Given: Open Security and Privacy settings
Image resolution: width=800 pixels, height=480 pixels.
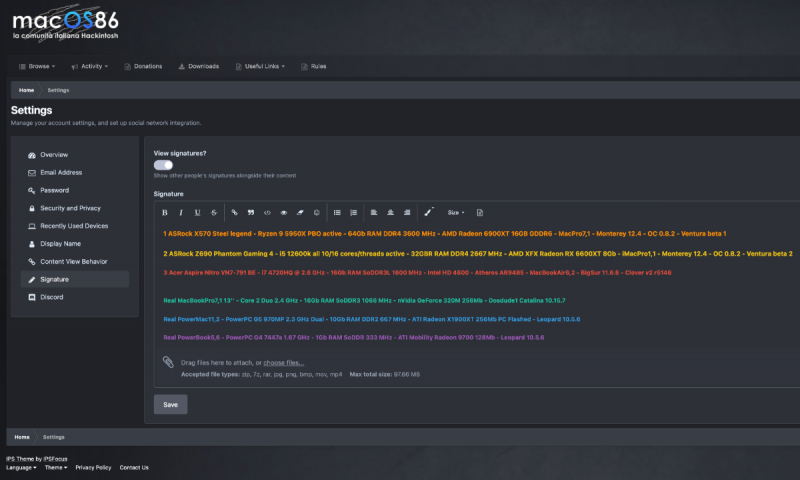Looking at the screenshot, I should tap(74, 208).
